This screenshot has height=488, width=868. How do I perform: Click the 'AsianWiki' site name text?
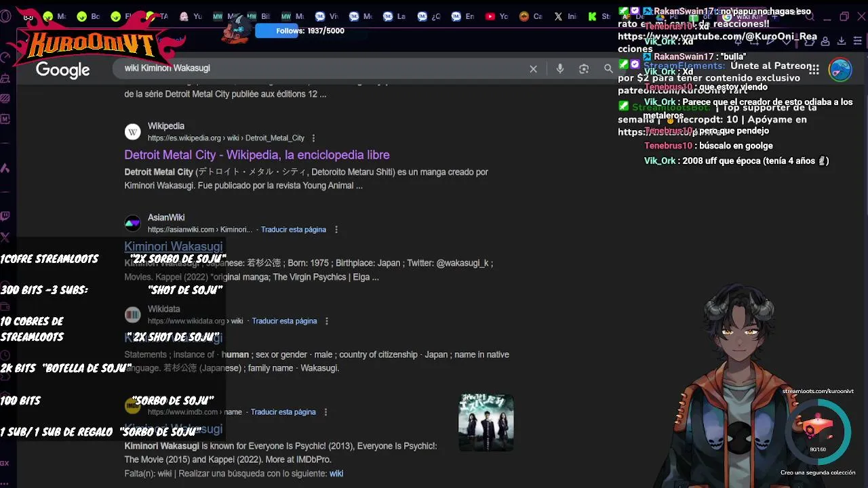pos(166,218)
